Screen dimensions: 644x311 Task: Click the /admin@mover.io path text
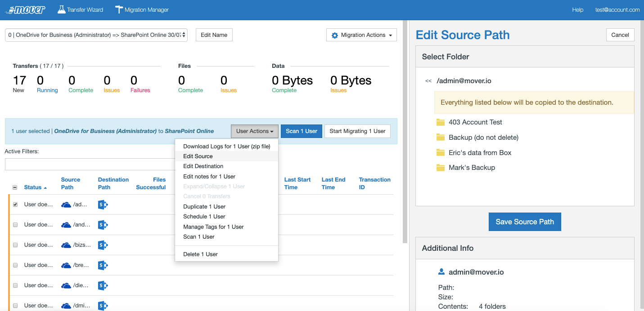click(x=464, y=81)
